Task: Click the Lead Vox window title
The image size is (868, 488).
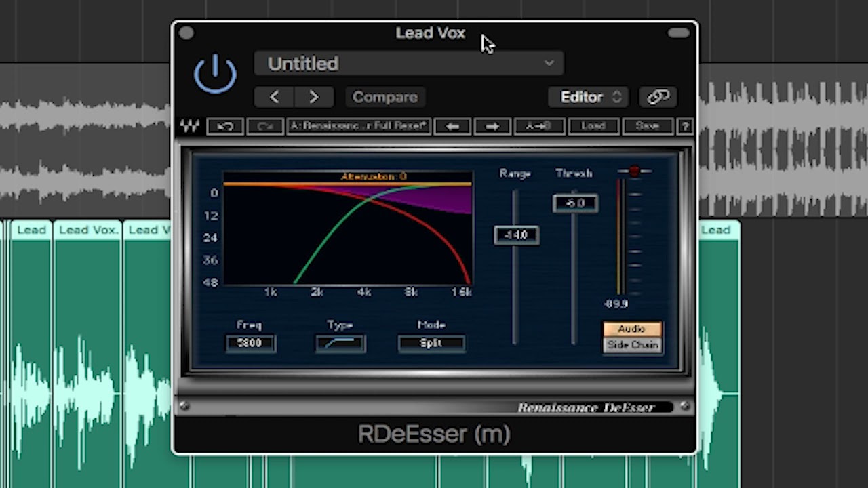Action: pos(431,33)
